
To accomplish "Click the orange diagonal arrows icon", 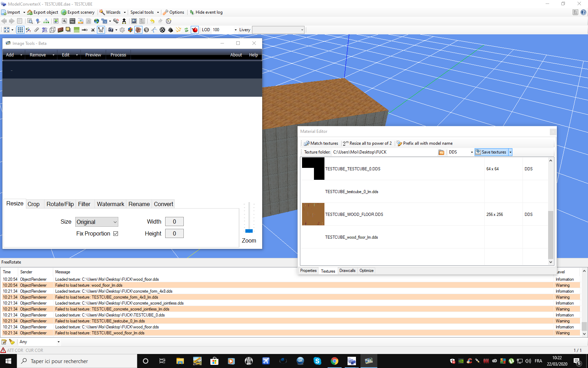I will coord(178,30).
